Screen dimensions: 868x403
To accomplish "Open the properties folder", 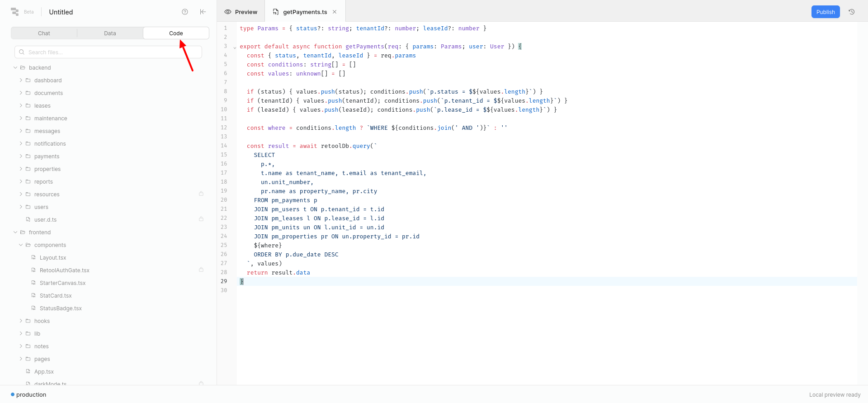I will coord(47,169).
